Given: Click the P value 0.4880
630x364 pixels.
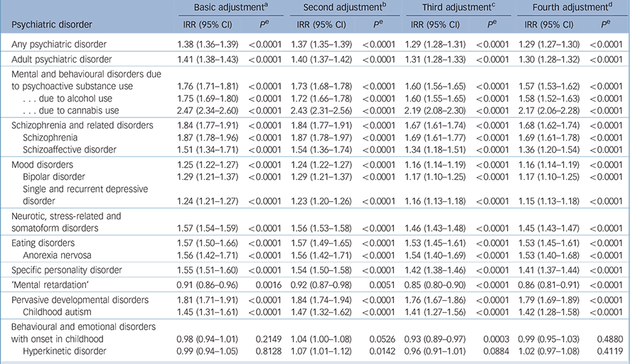Looking at the screenshot, I should click(x=611, y=338).
